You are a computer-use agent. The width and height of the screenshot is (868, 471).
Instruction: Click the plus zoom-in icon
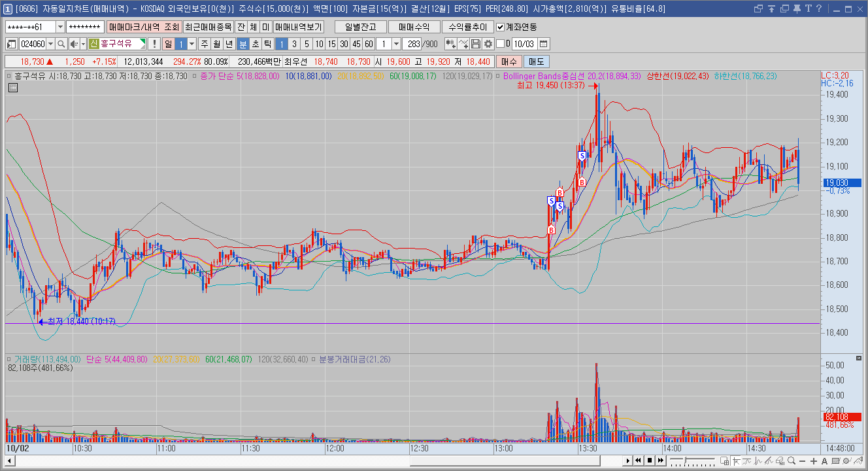[814, 461]
